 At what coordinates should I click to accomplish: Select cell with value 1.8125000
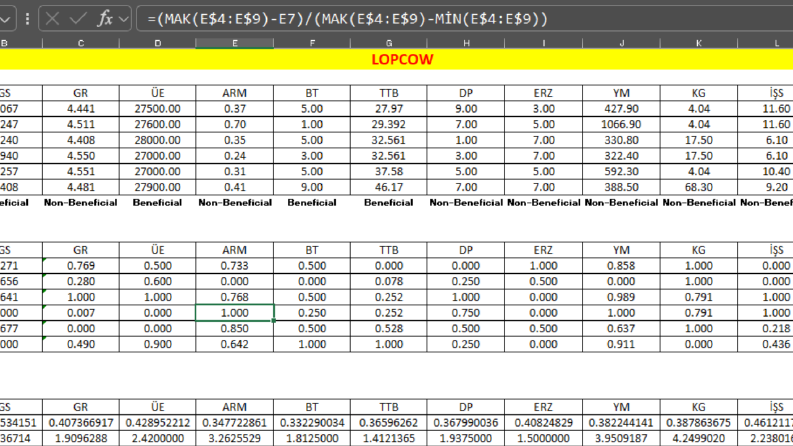[312, 438]
